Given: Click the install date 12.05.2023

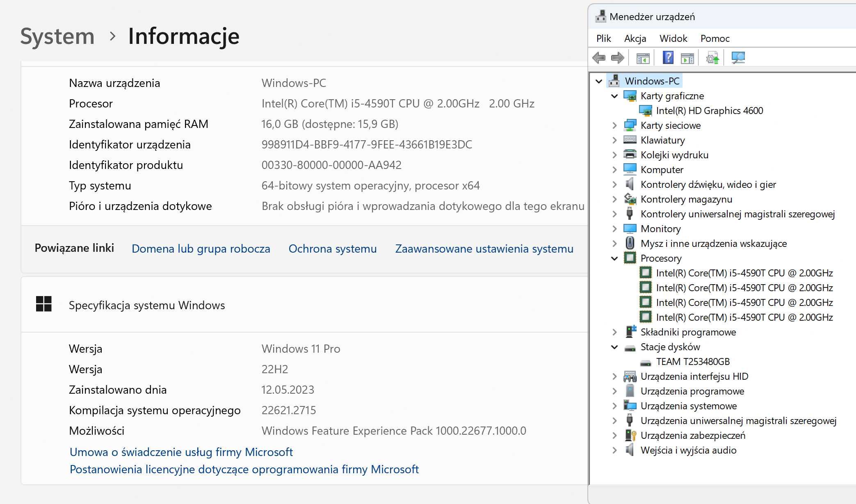Looking at the screenshot, I should 288,390.
